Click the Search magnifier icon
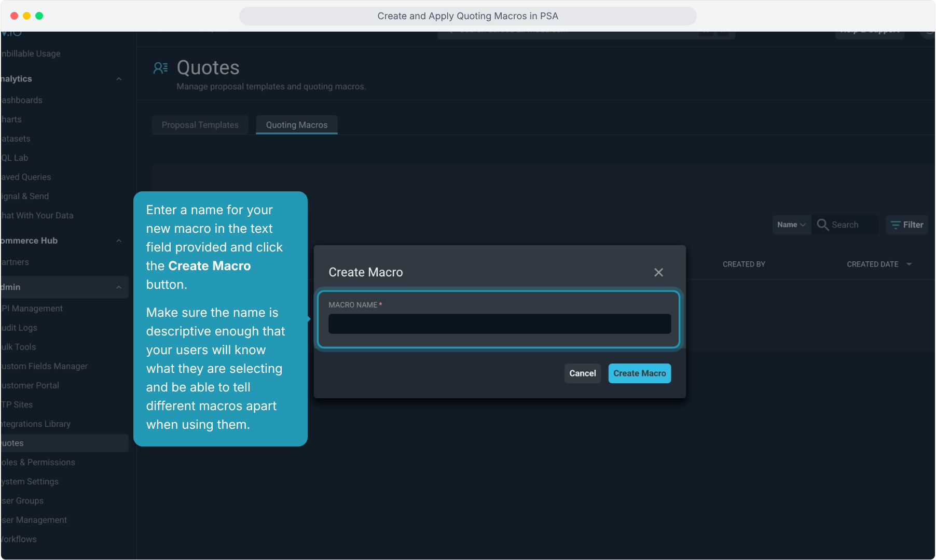This screenshot has width=936, height=560. point(822,225)
